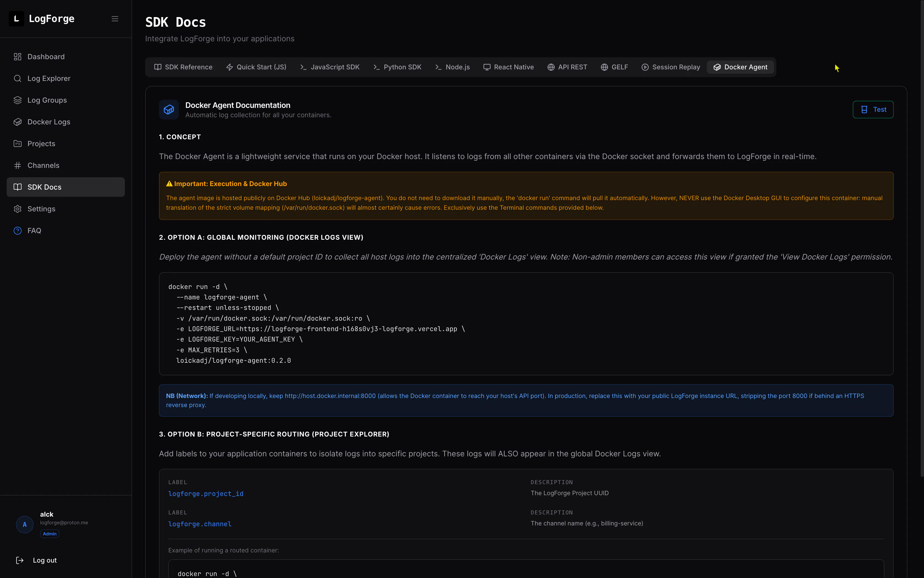Open Log Explorer from sidebar
924x578 pixels.
tap(66, 78)
